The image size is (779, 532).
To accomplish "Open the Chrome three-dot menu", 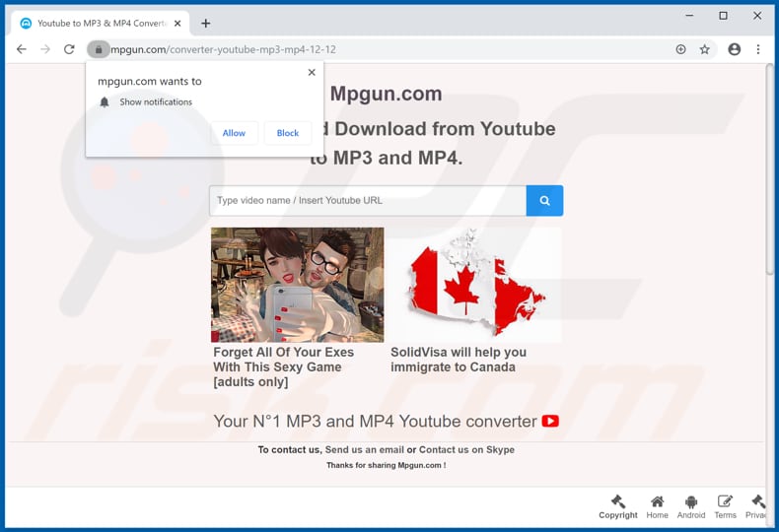I will click(x=757, y=49).
